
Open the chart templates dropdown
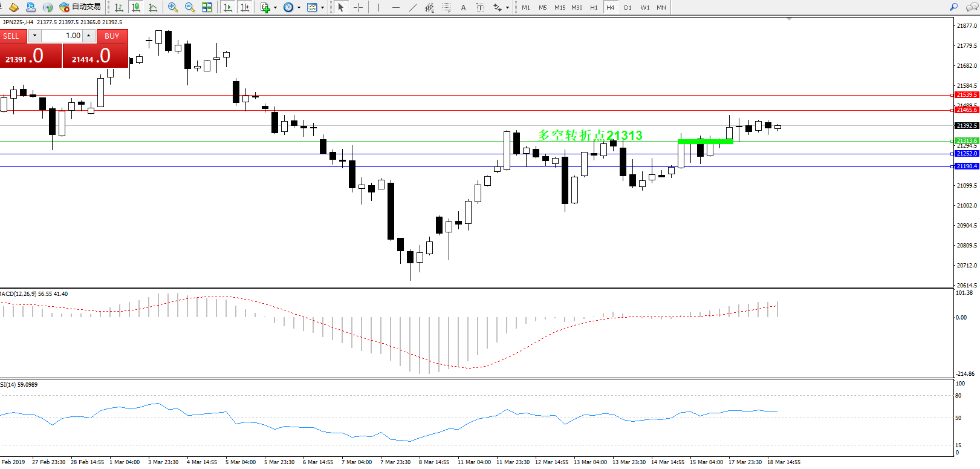322,8
